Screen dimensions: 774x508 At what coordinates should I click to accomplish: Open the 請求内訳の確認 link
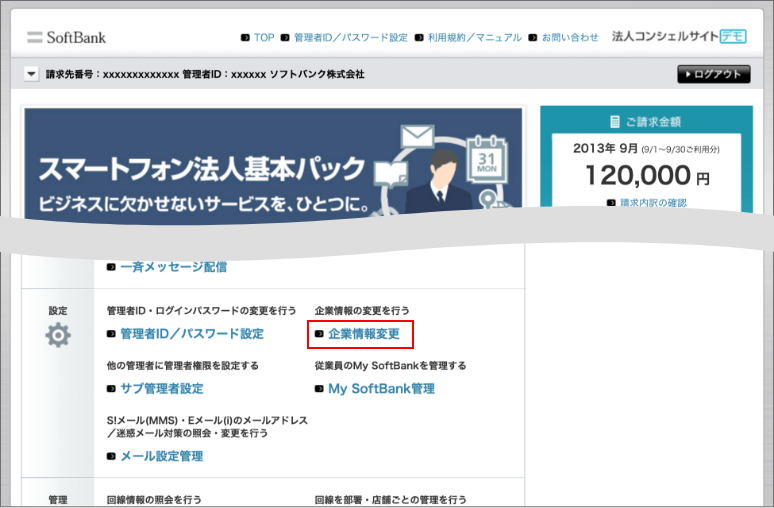652,203
